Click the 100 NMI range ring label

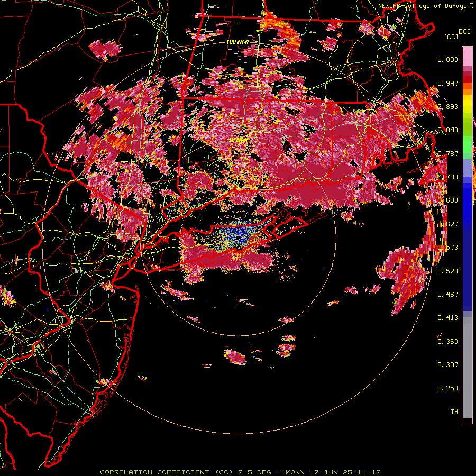click(237, 42)
